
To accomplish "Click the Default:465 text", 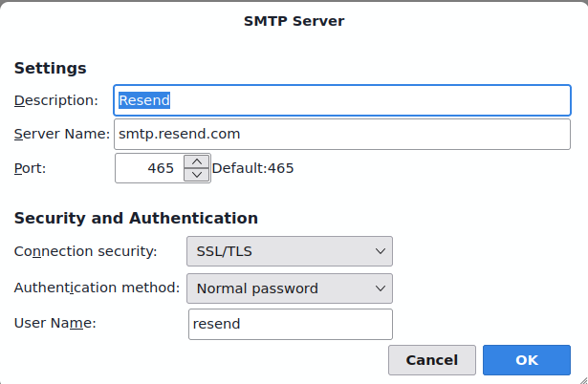I will 252,168.
